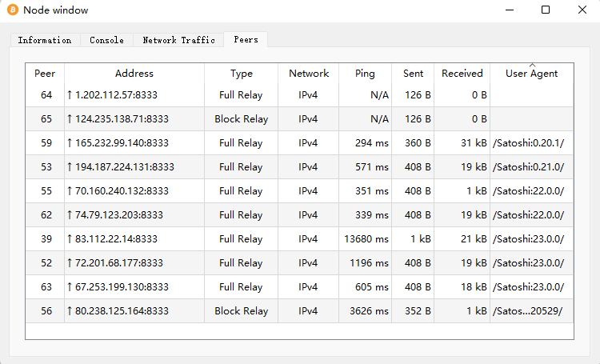
Task: Click the 21 kB received value
Action: (474, 239)
